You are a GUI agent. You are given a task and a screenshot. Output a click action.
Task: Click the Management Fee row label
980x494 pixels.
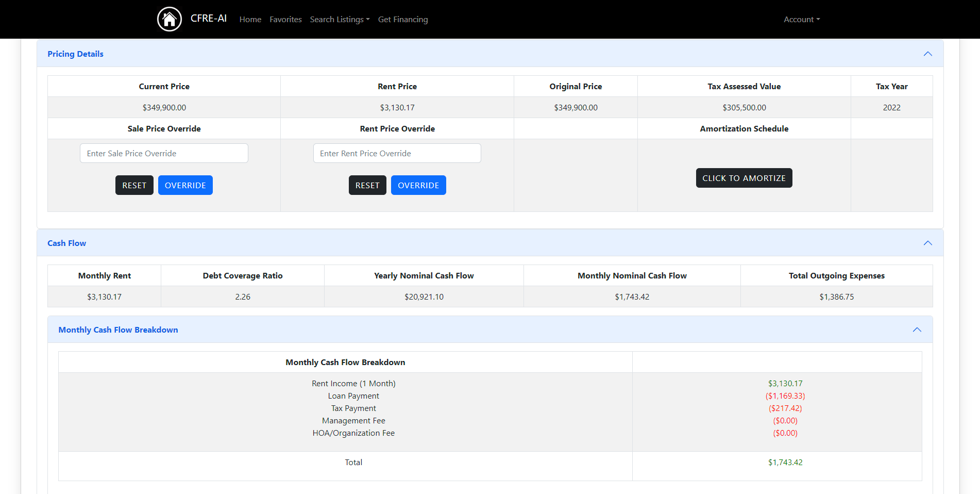click(x=353, y=421)
